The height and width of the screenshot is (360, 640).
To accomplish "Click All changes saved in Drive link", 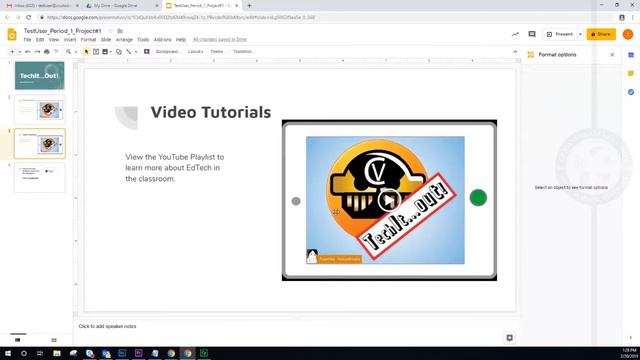I will (x=220, y=40).
